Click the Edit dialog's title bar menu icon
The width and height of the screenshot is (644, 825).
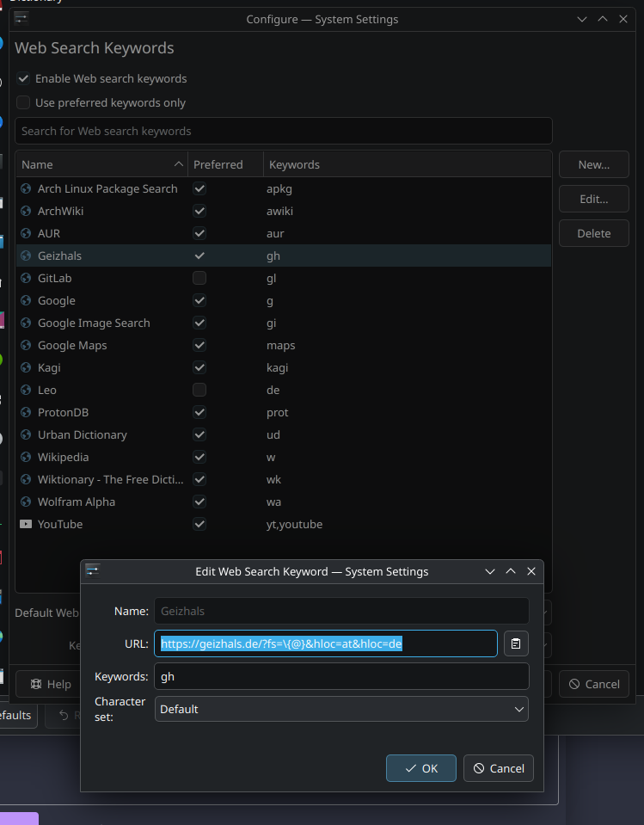93,571
